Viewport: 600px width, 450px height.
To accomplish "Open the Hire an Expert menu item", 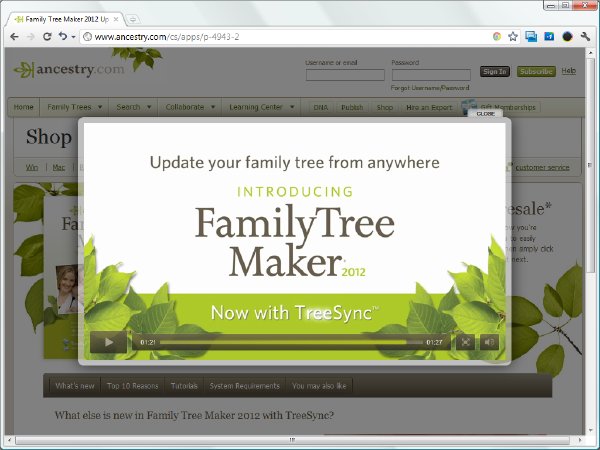I will (429, 108).
